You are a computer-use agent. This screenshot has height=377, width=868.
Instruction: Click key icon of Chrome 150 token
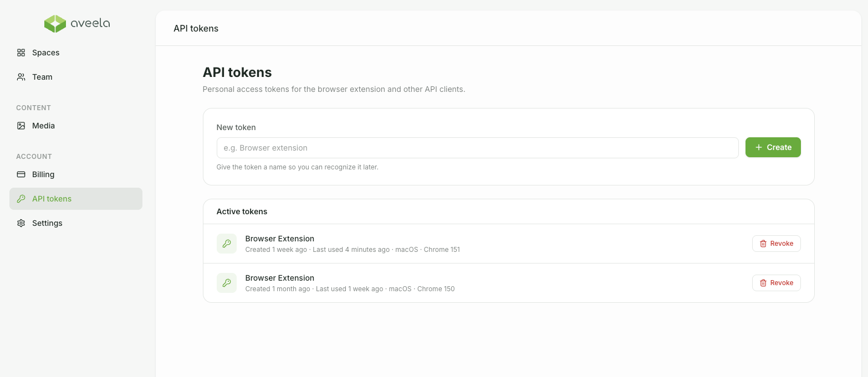(x=227, y=283)
